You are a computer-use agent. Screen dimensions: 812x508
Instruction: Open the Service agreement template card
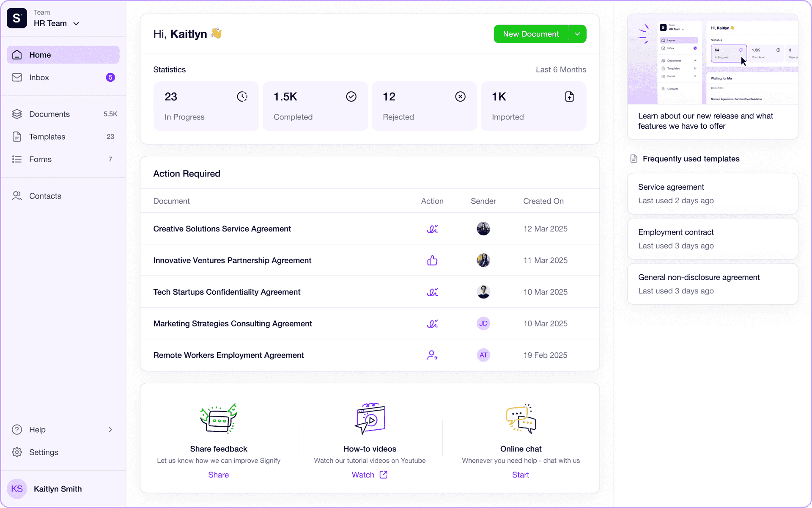click(x=713, y=193)
